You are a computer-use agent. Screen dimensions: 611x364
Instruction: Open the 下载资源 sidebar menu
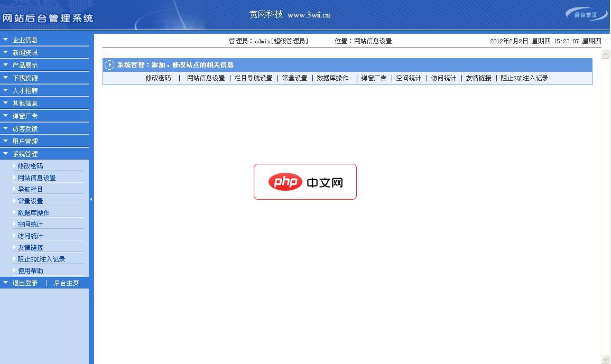click(x=25, y=78)
